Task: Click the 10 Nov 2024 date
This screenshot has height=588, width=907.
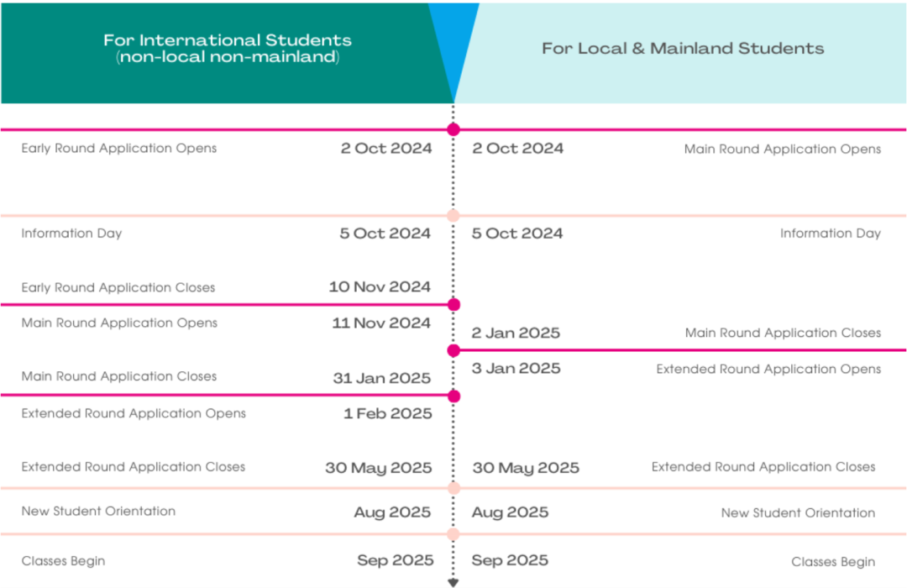Action: (x=380, y=287)
